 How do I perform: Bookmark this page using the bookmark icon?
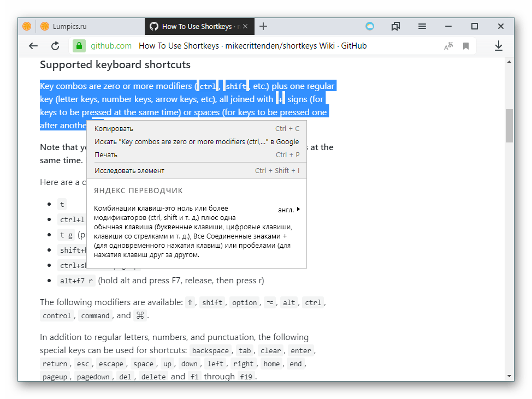pos(466,46)
